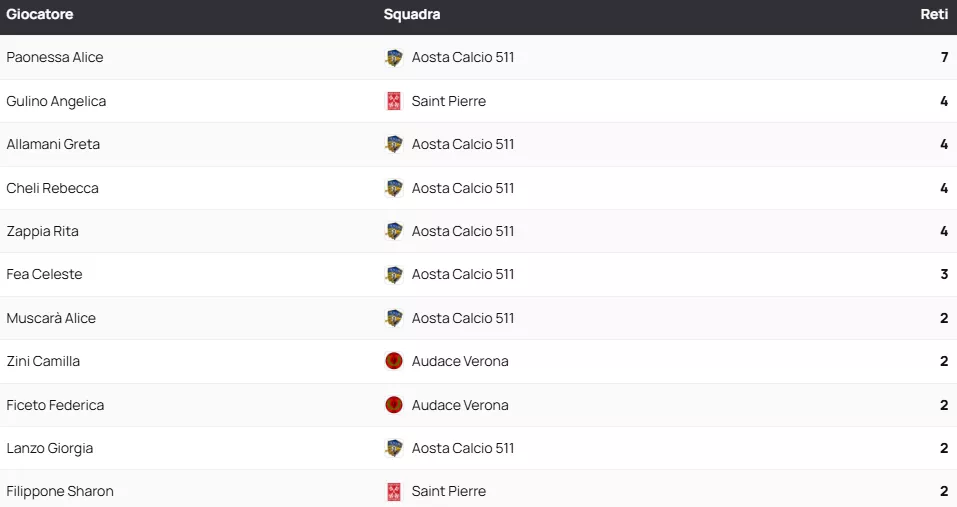Open Aosta Calcio 511 team in Fea Celeste row

tap(463, 274)
